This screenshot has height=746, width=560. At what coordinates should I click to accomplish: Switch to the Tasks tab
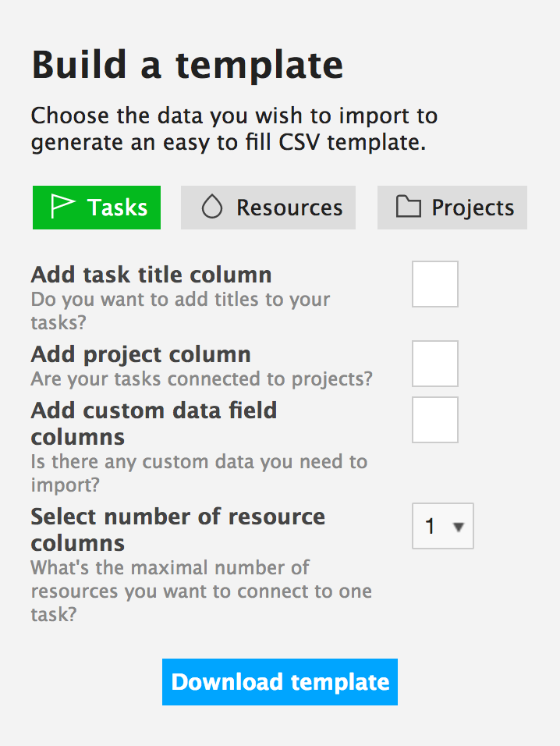(97, 208)
